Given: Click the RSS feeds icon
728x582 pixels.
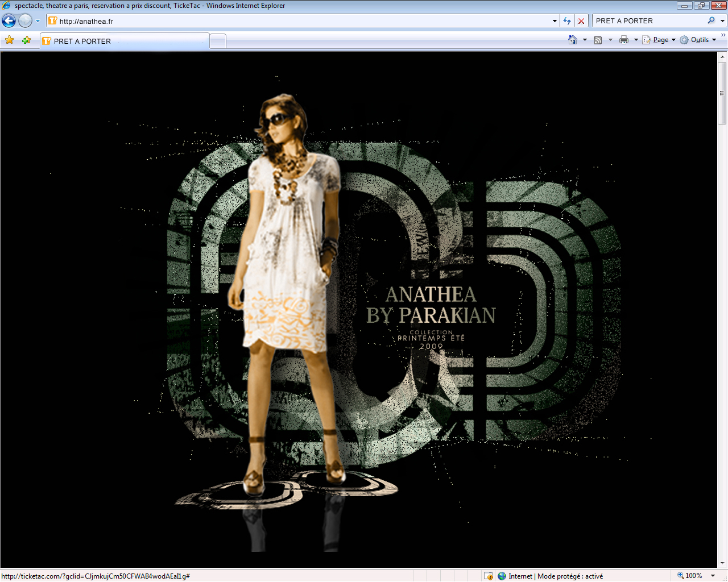Looking at the screenshot, I should pos(598,40).
